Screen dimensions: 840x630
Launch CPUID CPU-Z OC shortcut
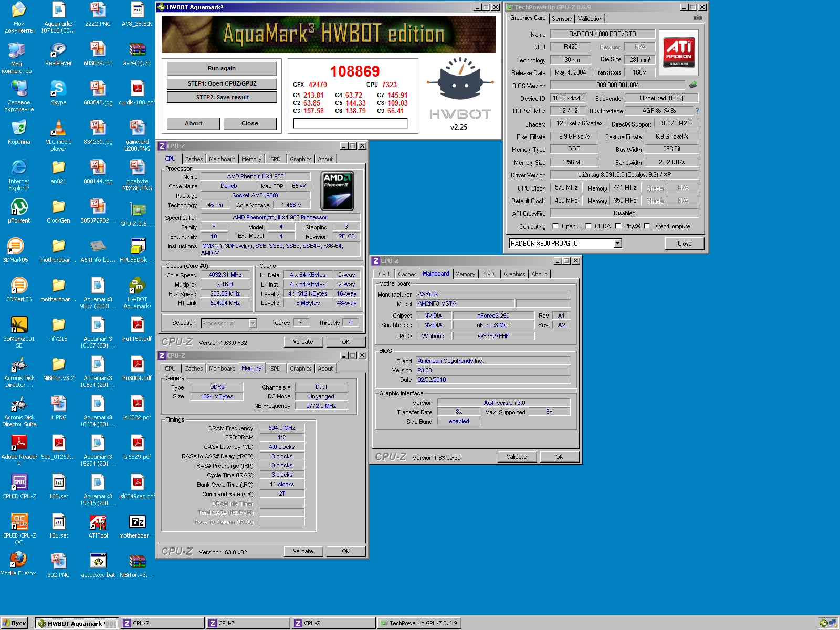pyautogui.click(x=19, y=522)
